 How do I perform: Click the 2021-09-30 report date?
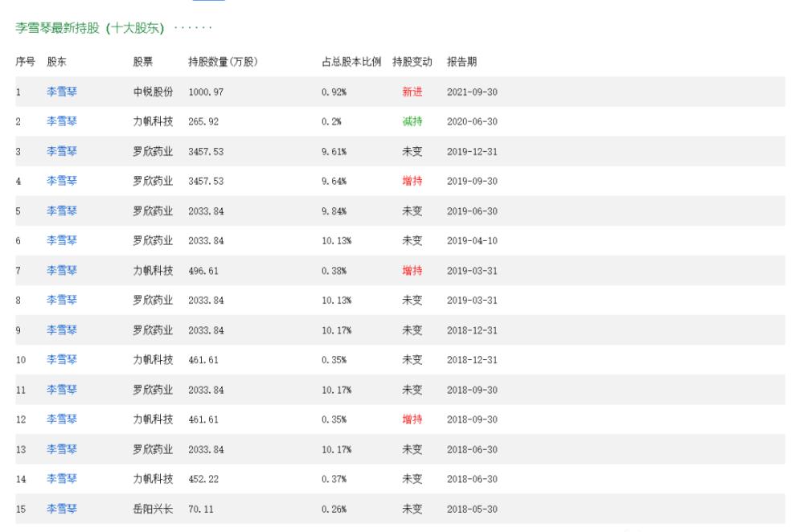point(472,92)
